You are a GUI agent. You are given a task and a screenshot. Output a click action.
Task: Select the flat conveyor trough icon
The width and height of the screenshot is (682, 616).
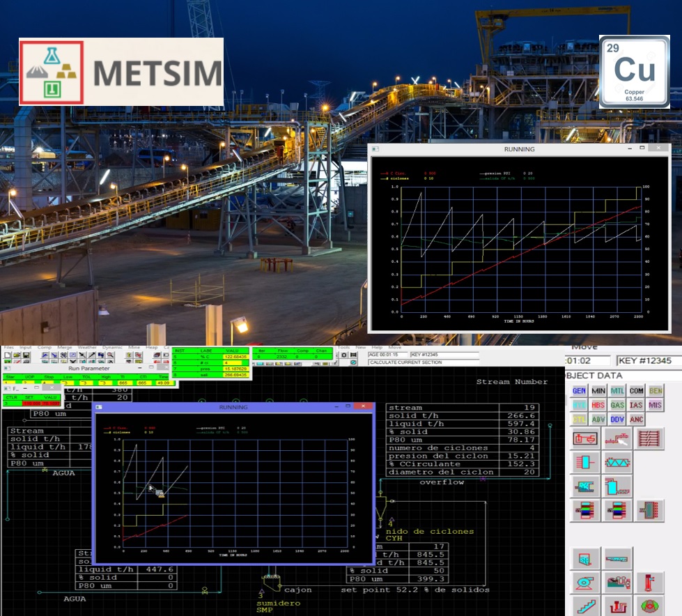[x=617, y=559]
